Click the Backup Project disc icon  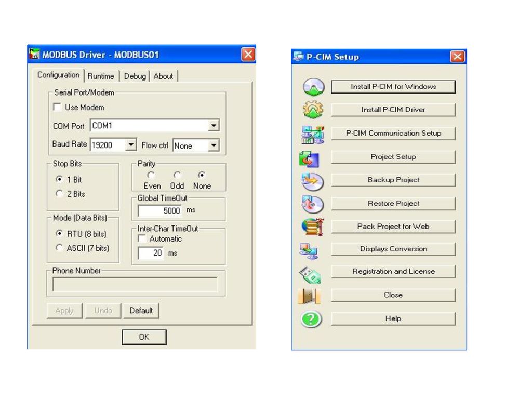[312, 181]
